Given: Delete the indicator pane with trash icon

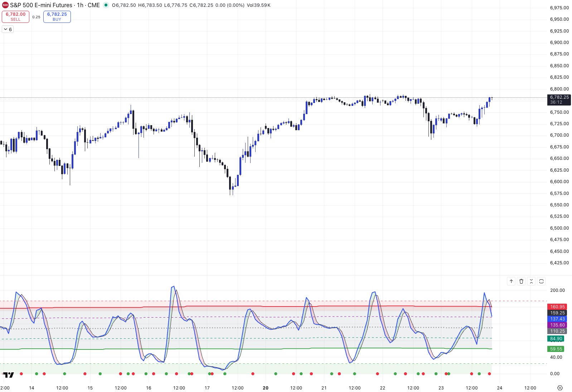Looking at the screenshot, I should [x=521, y=281].
